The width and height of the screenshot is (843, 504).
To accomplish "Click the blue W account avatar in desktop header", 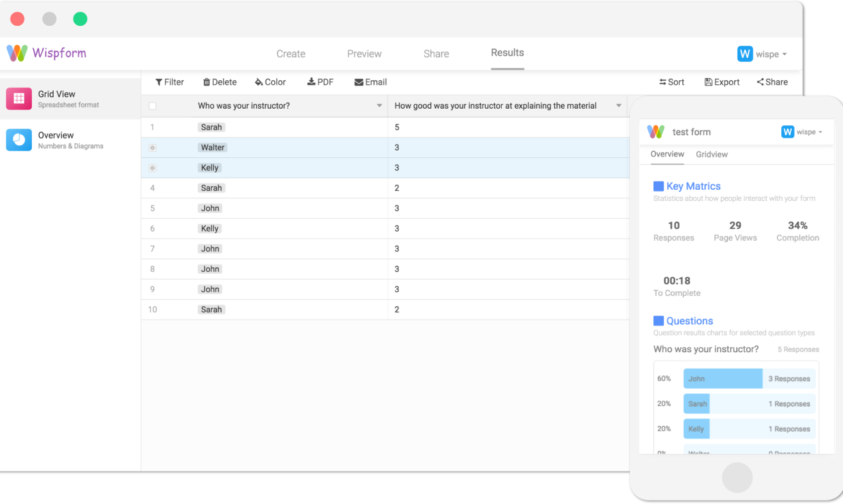I will [x=745, y=54].
